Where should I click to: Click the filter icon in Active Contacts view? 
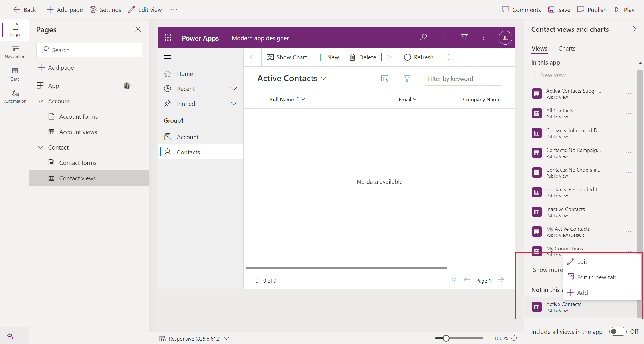point(407,78)
